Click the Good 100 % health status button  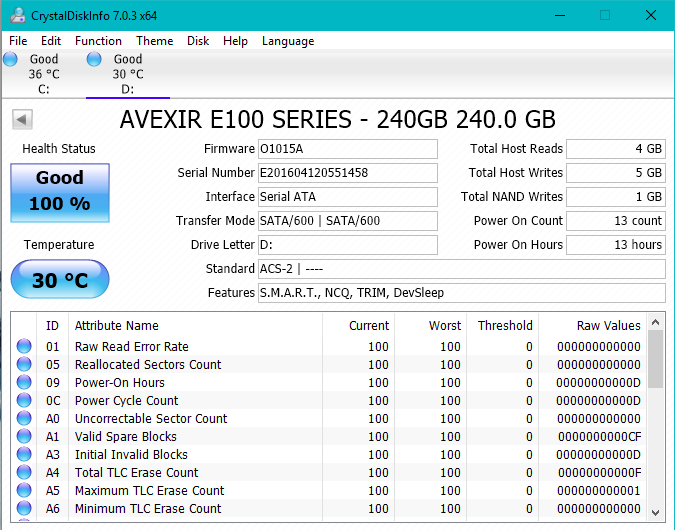[x=60, y=192]
